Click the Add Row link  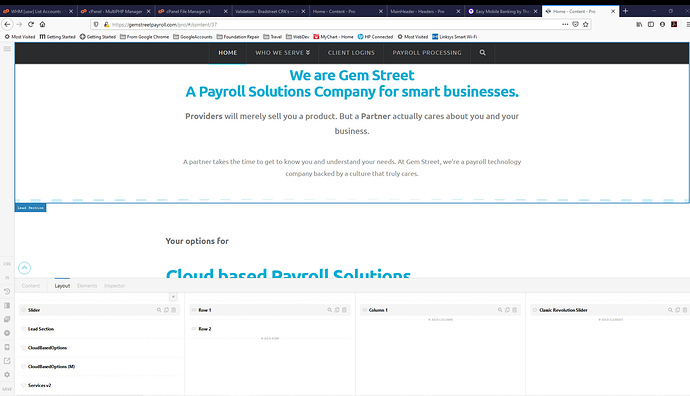click(270, 338)
